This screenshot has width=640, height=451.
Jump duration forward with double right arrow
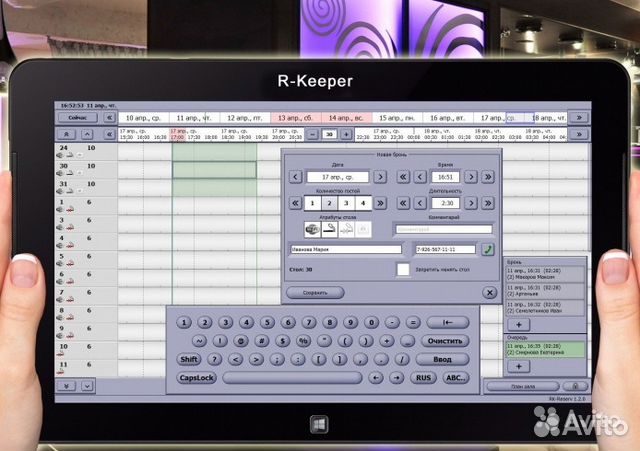coord(488,203)
